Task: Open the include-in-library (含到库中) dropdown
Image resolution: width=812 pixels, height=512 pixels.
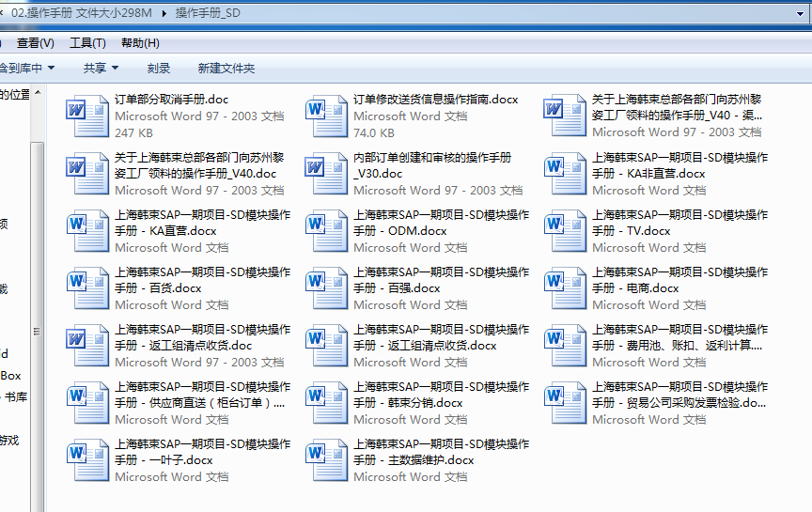Action: (x=27, y=68)
